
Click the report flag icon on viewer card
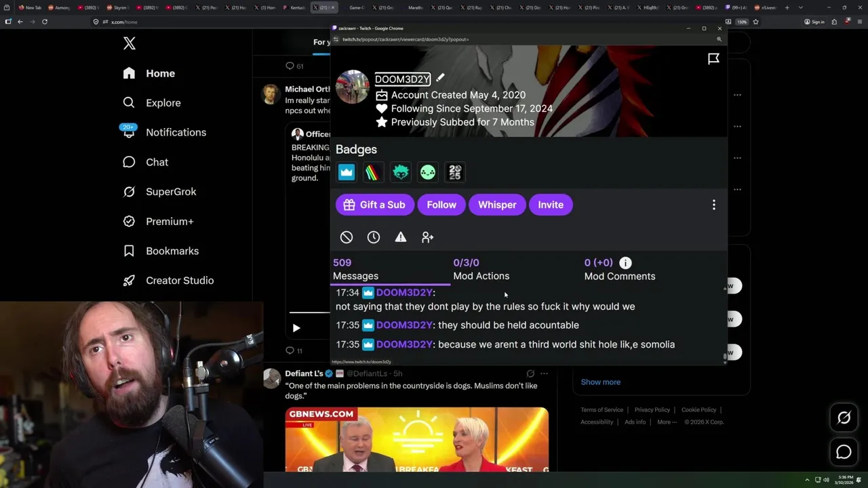click(713, 59)
